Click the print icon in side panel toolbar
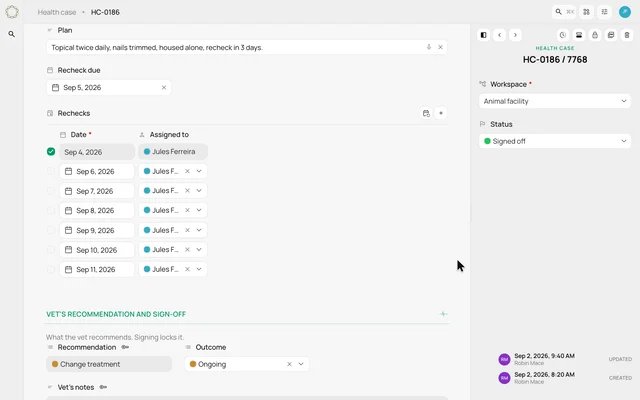The height and width of the screenshot is (400, 640). (579, 35)
